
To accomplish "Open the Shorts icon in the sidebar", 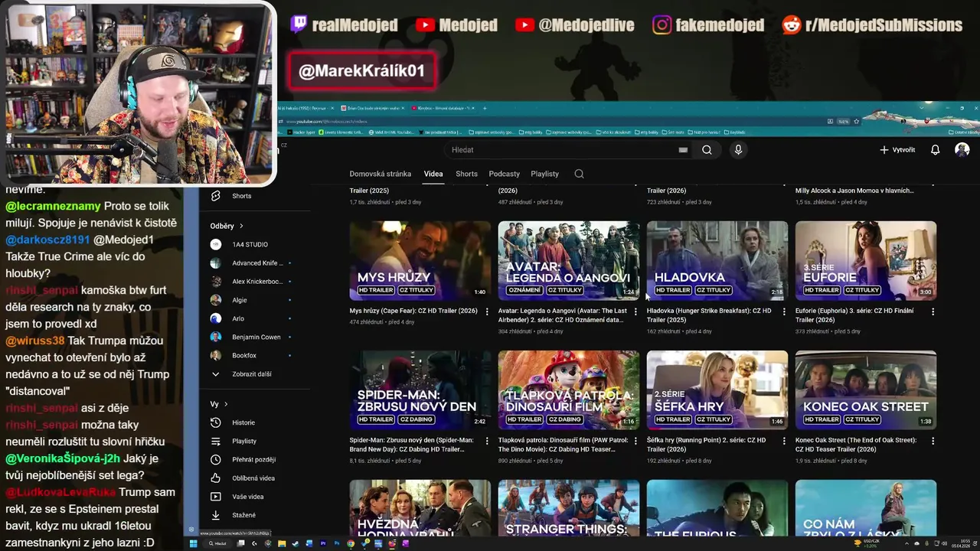I will tap(216, 196).
